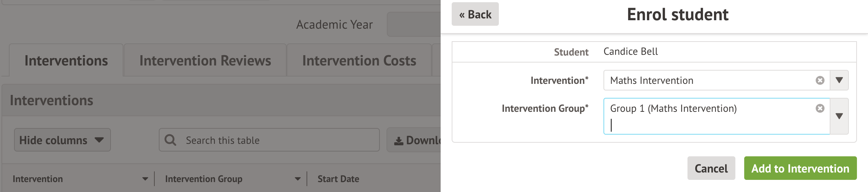Switch to the Intervention Reviews tab

pos(205,61)
